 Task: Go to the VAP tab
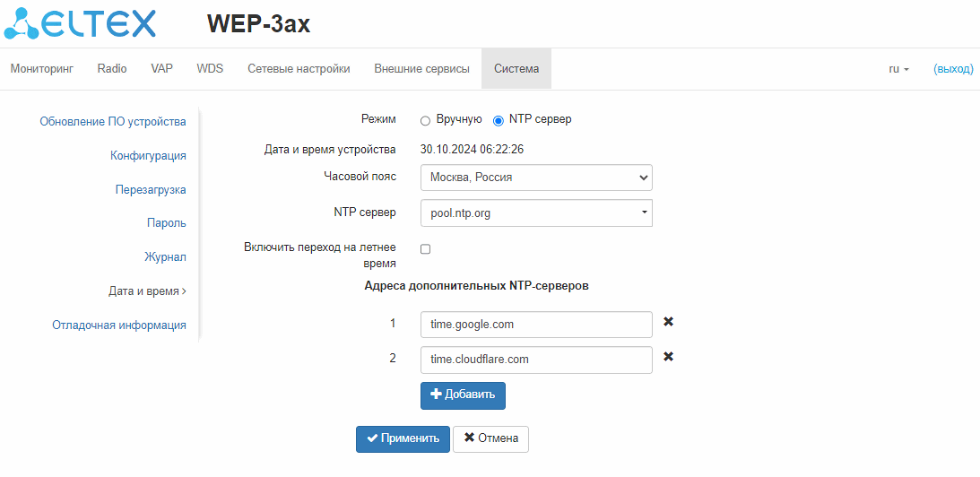[161, 69]
